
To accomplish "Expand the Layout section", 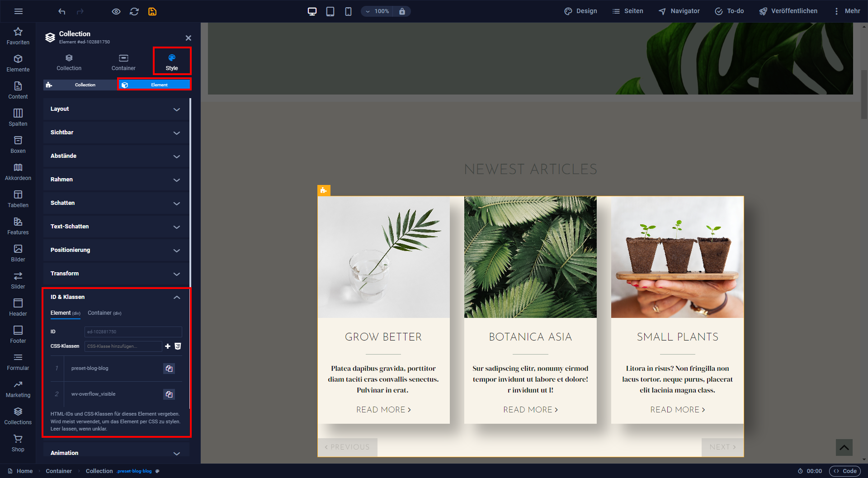I will (116, 109).
